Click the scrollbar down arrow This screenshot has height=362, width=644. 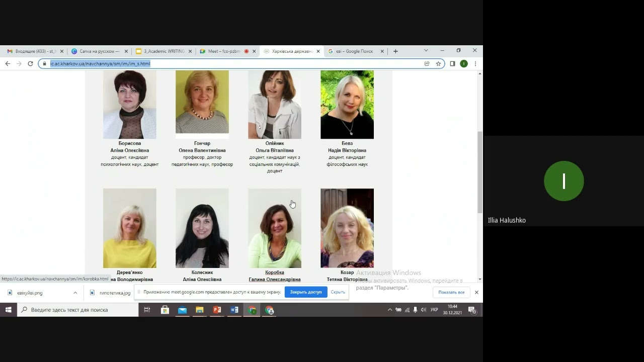click(480, 279)
